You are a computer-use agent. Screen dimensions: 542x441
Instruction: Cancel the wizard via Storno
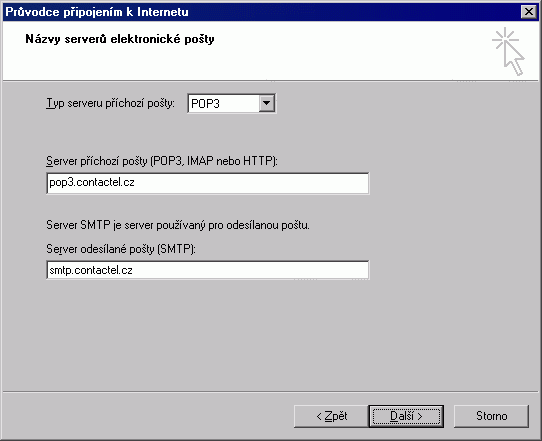(491, 416)
